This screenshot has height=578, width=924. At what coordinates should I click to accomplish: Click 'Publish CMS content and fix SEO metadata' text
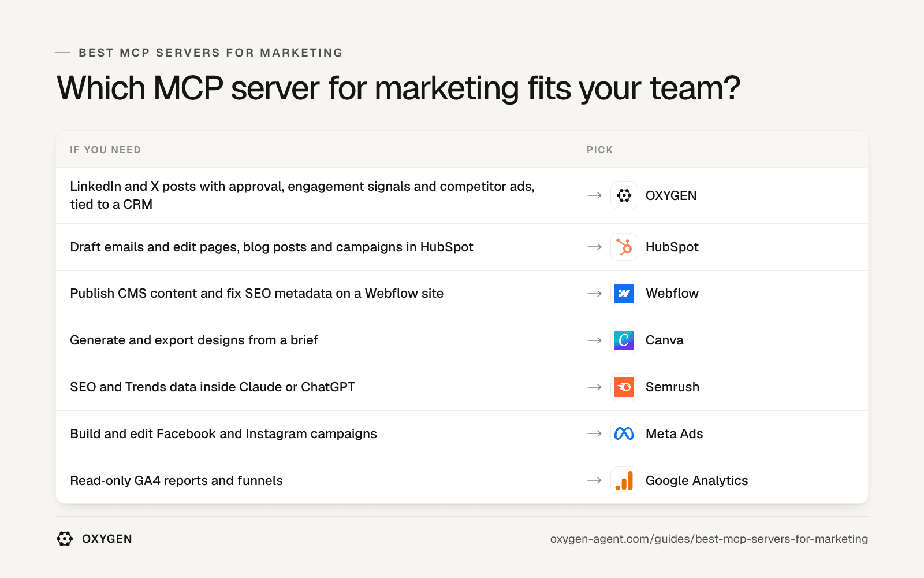pyautogui.click(x=257, y=293)
